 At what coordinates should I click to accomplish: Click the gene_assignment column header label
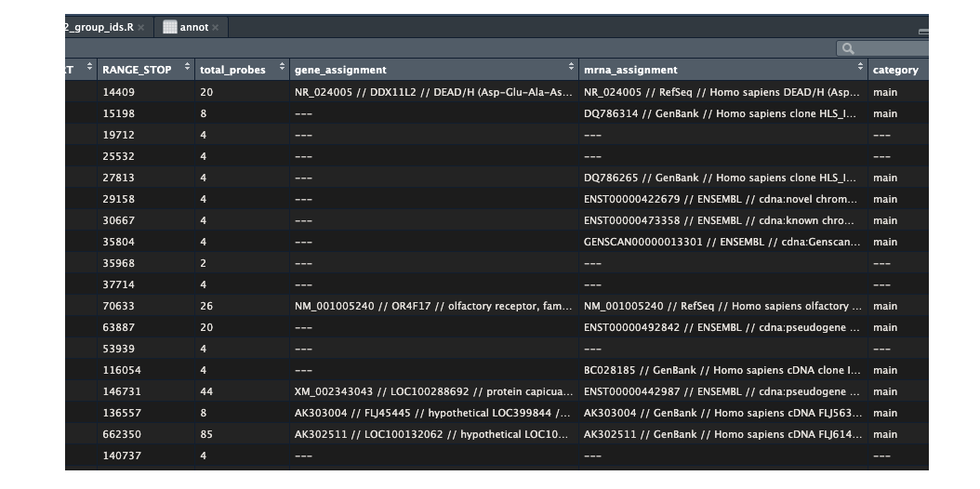coord(340,70)
